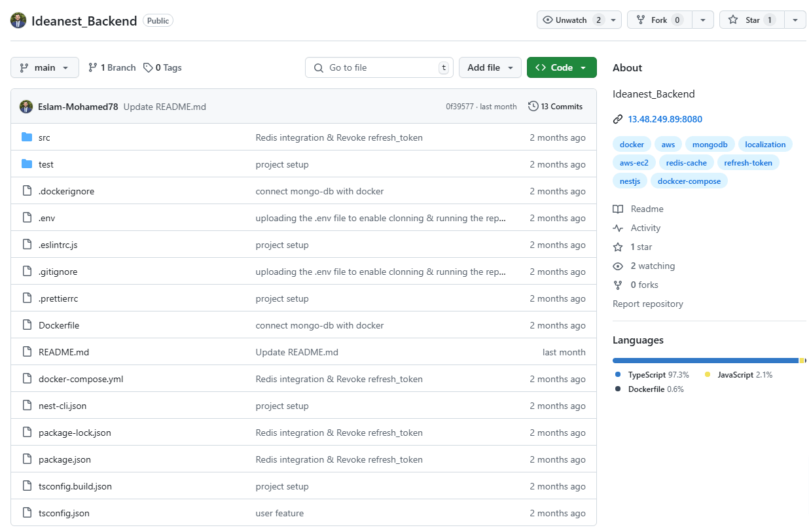Open the .eslintrc.js file

(58, 245)
